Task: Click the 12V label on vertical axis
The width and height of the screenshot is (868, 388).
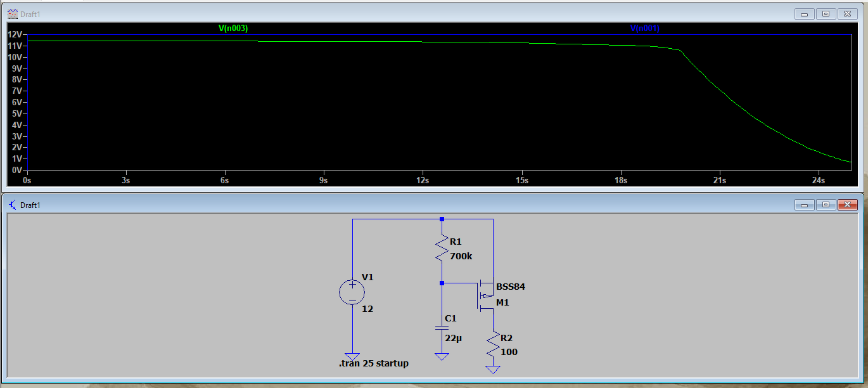Action: pos(15,34)
